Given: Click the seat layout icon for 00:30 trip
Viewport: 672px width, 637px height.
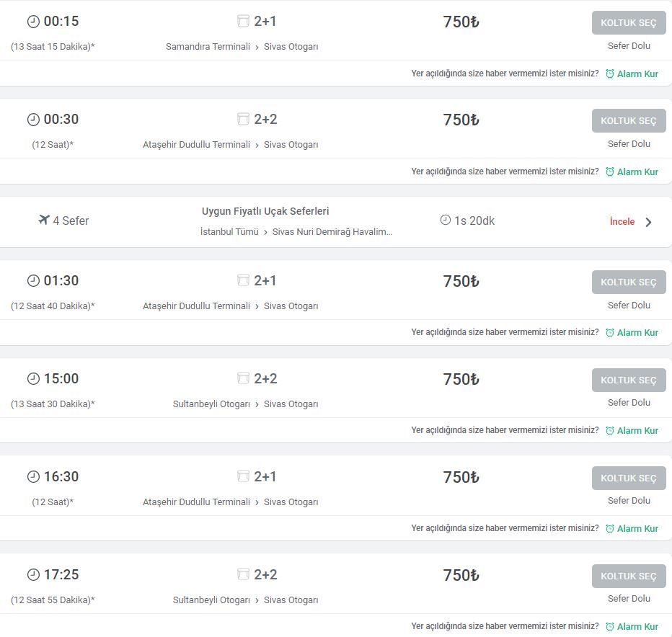Looking at the screenshot, I should [x=243, y=119].
